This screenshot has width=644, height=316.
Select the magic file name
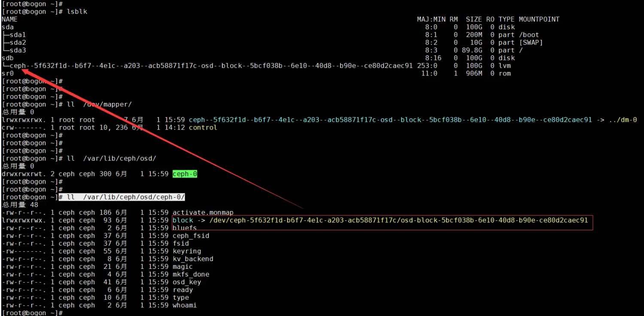click(x=183, y=266)
